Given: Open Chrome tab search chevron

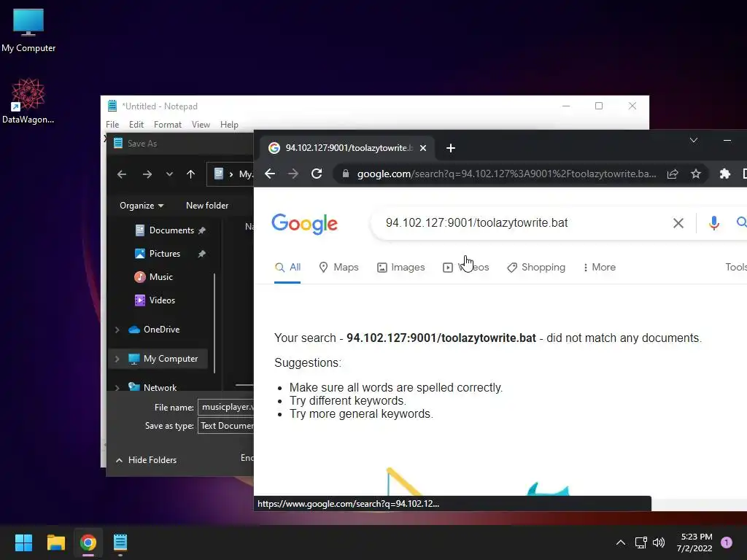Looking at the screenshot, I should (694, 140).
